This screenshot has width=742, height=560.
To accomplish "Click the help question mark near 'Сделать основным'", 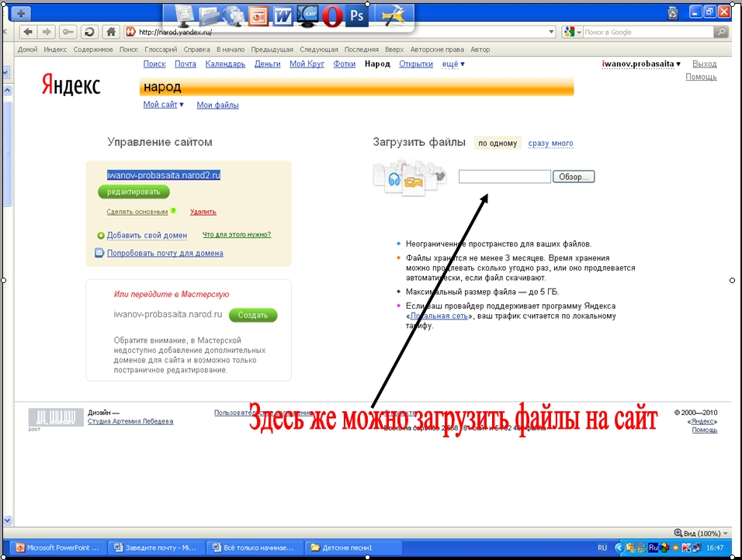I will pos(173,211).
